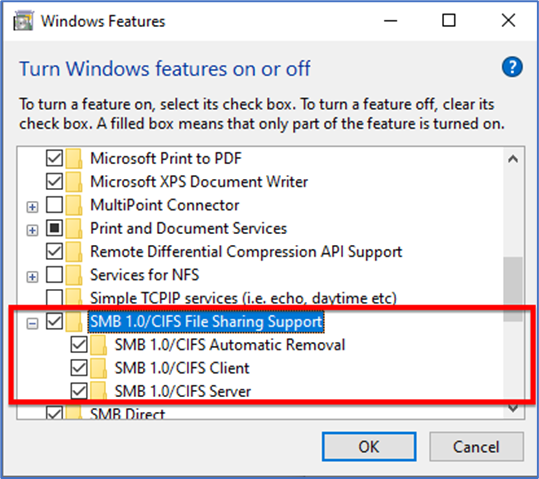Image resolution: width=539 pixels, height=479 pixels.
Task: Click the scrollbar up arrow in features list
Action: click(x=513, y=159)
